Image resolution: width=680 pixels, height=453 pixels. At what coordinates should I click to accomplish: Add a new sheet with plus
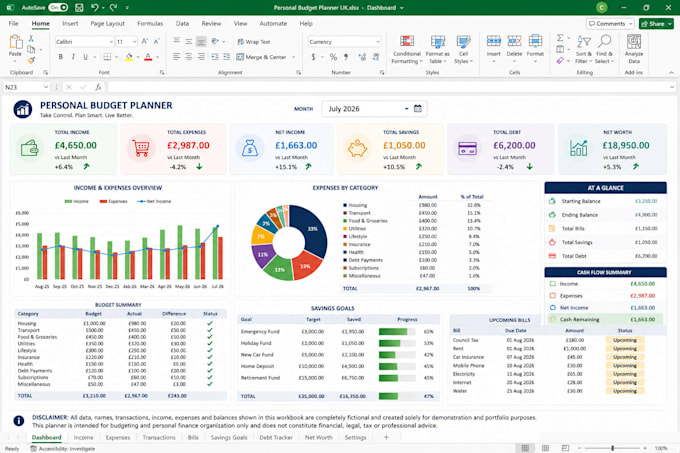(x=386, y=437)
